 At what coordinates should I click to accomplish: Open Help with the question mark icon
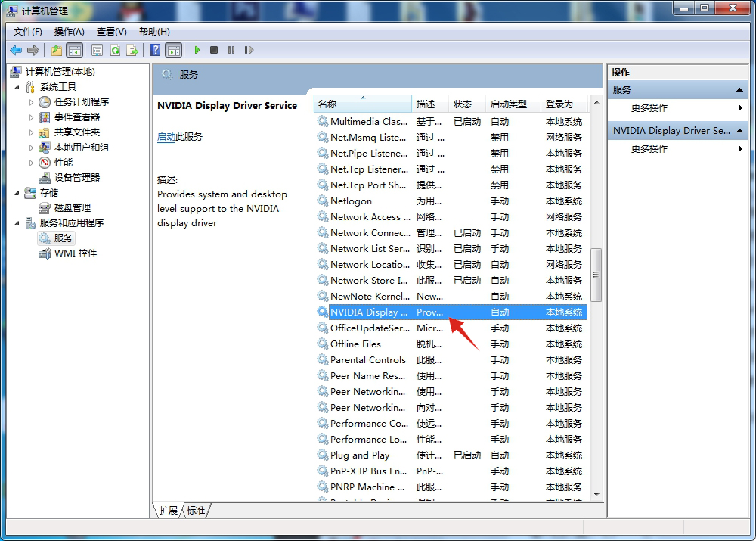point(155,50)
